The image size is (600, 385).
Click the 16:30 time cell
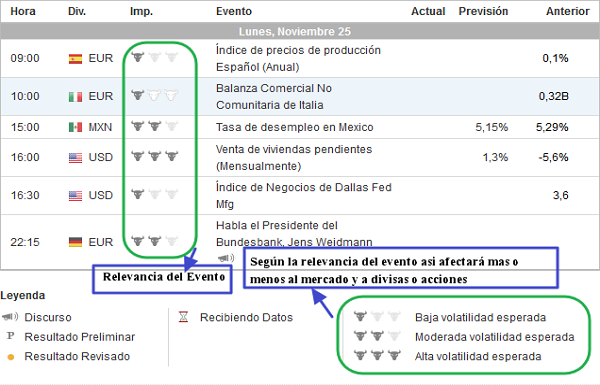coord(25,196)
